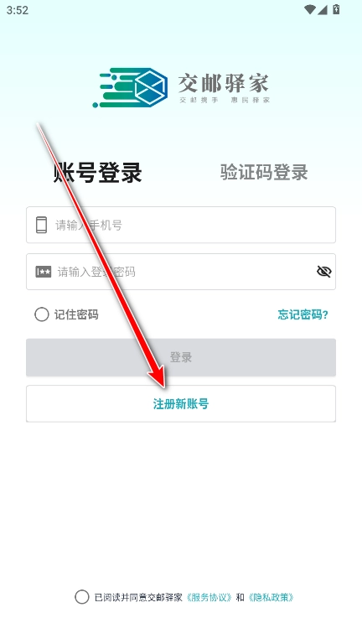Tap the 3:52 clock in the status bar
The height and width of the screenshot is (644, 362).
tap(18, 10)
